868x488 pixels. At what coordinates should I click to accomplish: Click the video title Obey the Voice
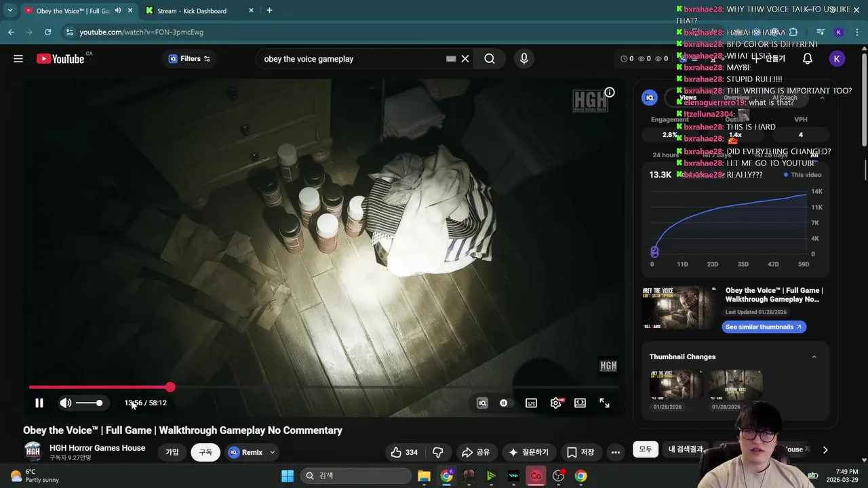point(182,430)
